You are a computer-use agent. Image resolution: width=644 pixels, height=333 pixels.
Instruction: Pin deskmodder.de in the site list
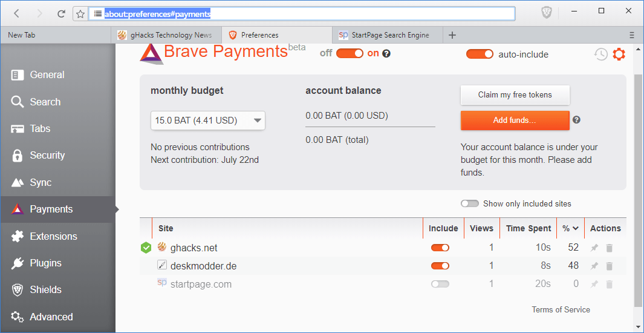(594, 266)
